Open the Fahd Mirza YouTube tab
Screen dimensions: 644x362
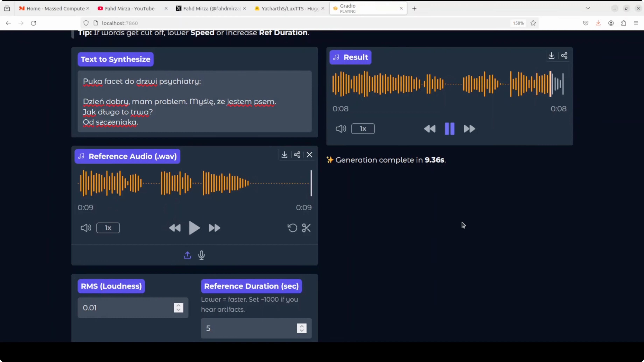pos(129,9)
